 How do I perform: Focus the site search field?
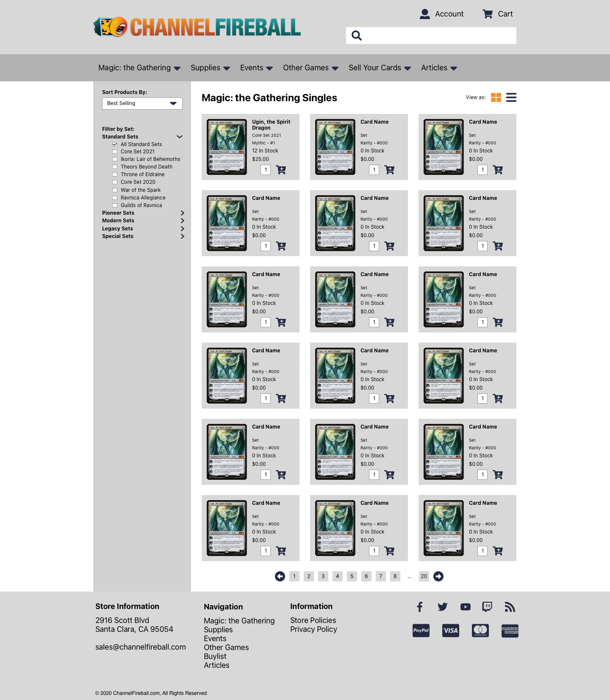(431, 36)
